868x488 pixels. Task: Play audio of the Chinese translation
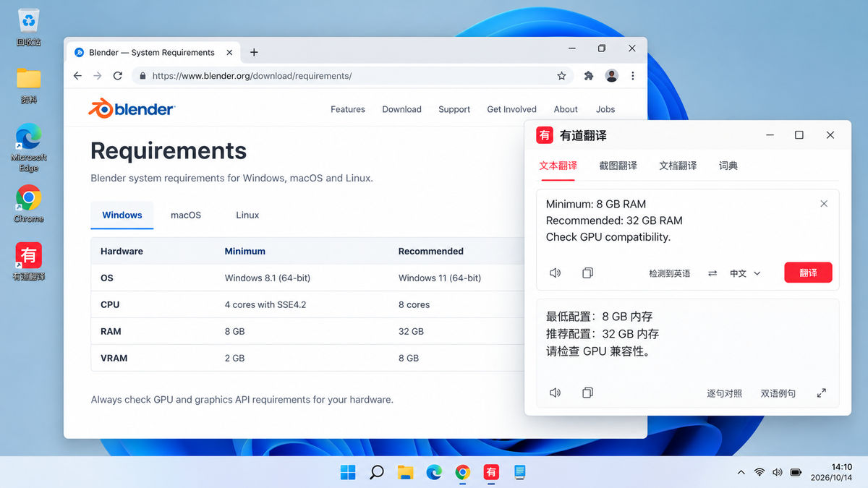pos(555,393)
